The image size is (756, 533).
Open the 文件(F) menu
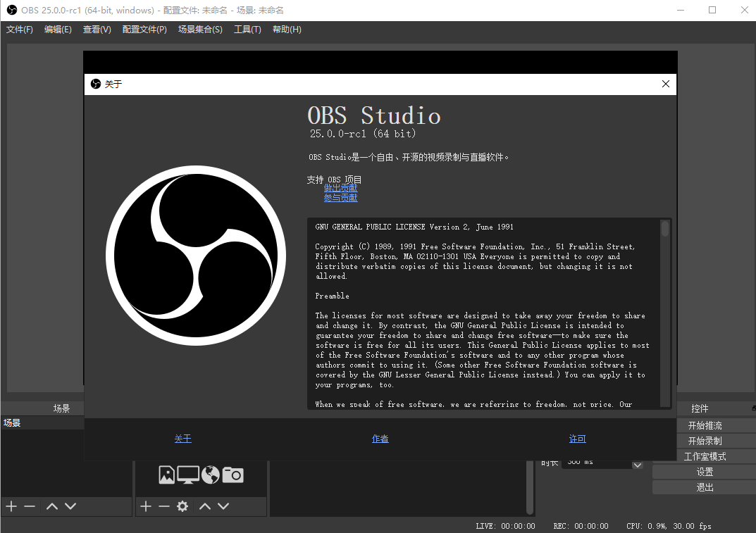[x=20, y=30]
